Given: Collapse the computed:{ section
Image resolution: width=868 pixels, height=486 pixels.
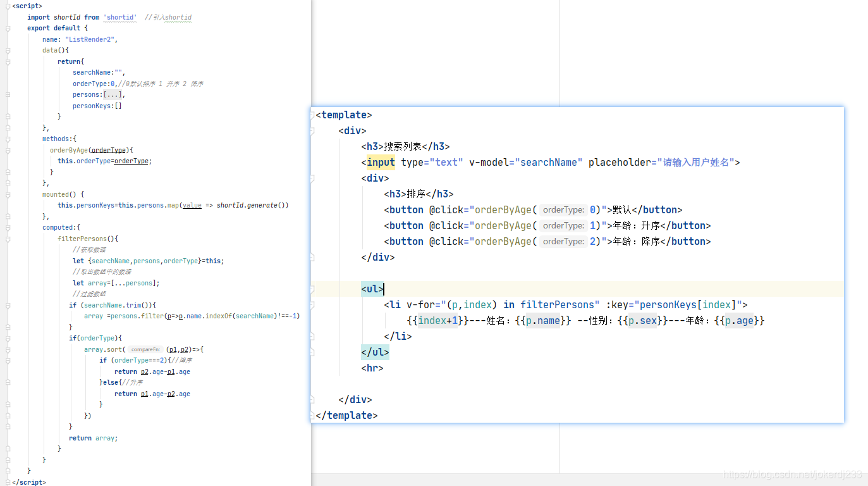Looking at the screenshot, I should click(x=8, y=228).
